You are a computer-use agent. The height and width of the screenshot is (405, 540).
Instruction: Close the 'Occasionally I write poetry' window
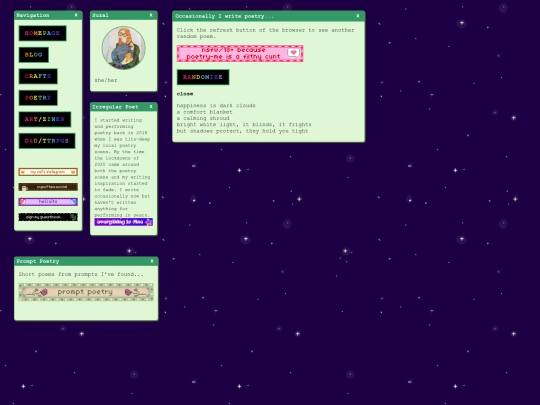coord(358,16)
